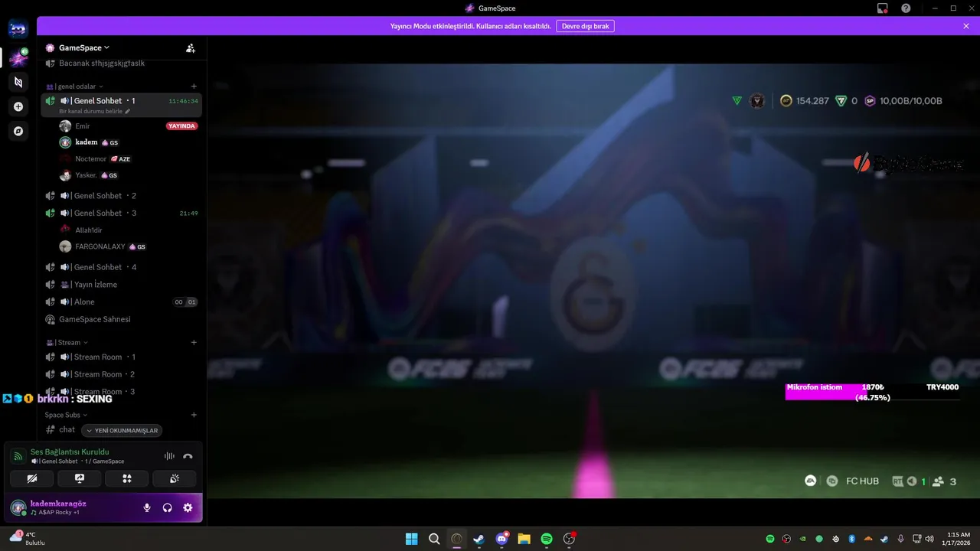This screenshot has width=980, height=551.
Task: Open the discover servers compass icon
Action: point(18,131)
